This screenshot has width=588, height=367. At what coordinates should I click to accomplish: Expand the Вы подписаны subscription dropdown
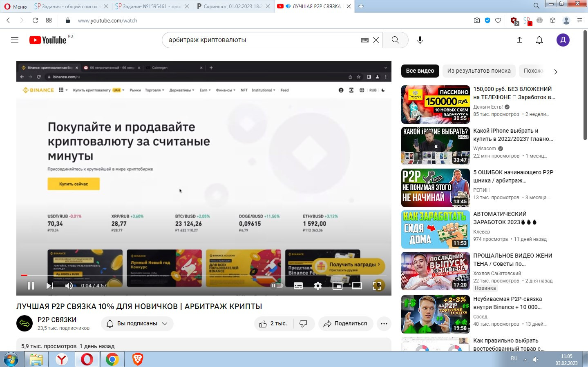pyautogui.click(x=137, y=324)
